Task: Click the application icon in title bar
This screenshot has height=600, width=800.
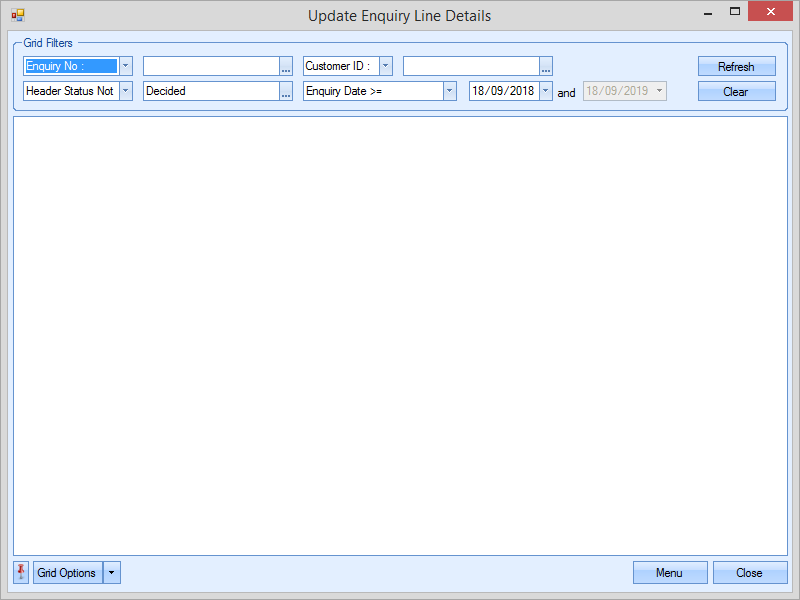Action: click(x=18, y=15)
